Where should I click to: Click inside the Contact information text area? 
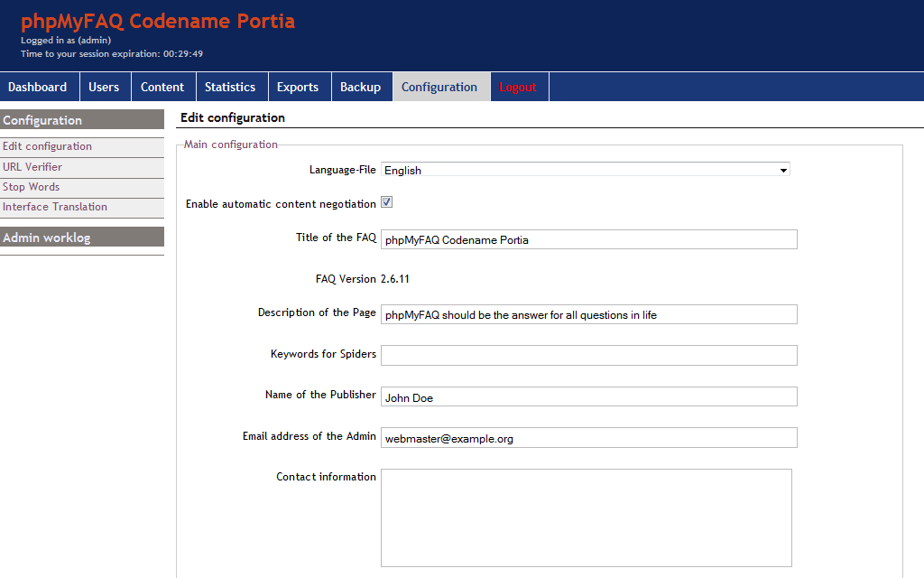[x=586, y=517]
